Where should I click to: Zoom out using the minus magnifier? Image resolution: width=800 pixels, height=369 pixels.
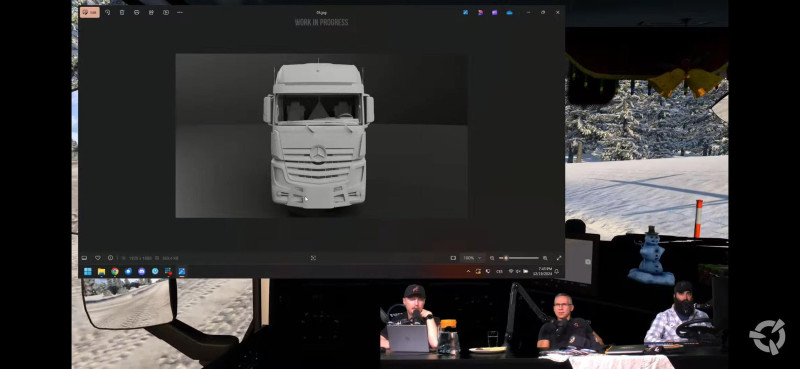[x=492, y=258]
